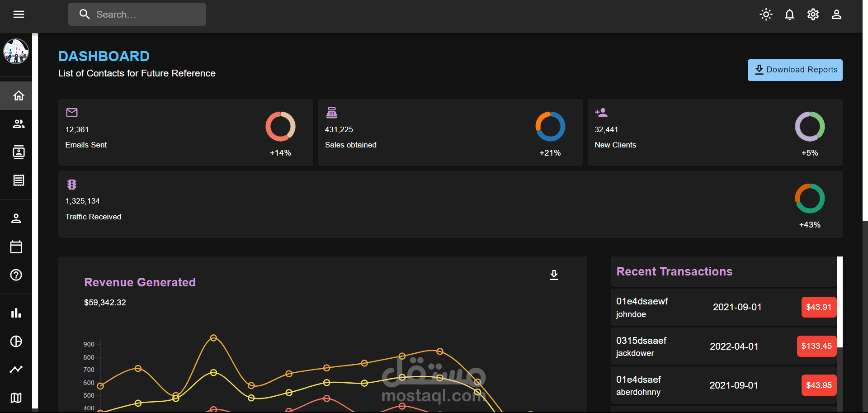This screenshot has height=413, width=868.
Task: Open invoices list sidebar icon
Action: point(19,180)
